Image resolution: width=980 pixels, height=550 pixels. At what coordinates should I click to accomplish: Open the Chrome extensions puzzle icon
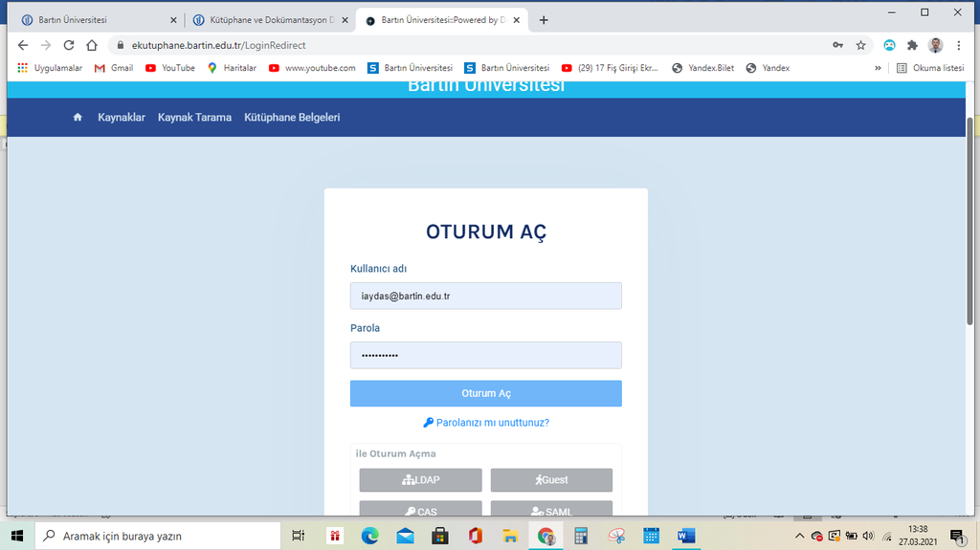912,45
